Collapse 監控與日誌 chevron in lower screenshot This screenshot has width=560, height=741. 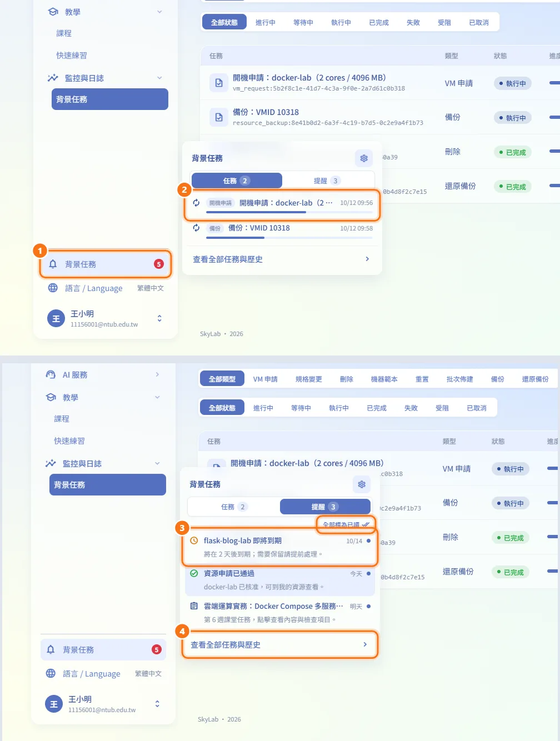tap(157, 463)
